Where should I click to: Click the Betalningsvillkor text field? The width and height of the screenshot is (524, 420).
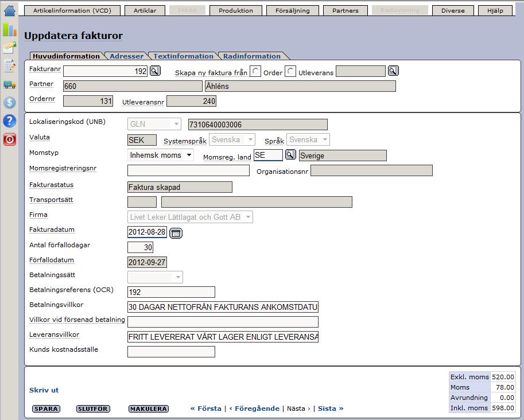click(223, 307)
